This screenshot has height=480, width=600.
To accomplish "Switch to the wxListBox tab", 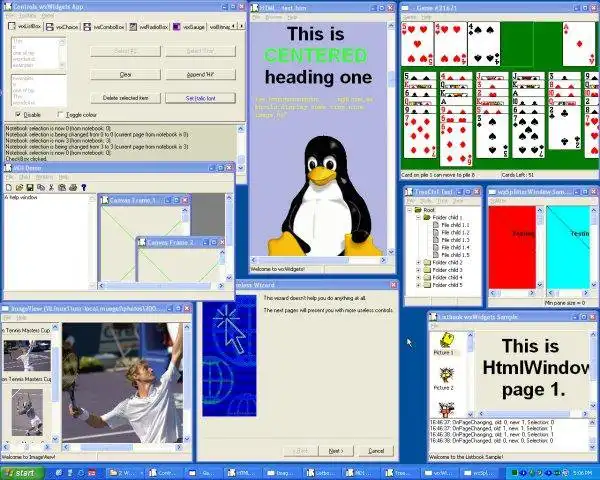I will point(24,26).
